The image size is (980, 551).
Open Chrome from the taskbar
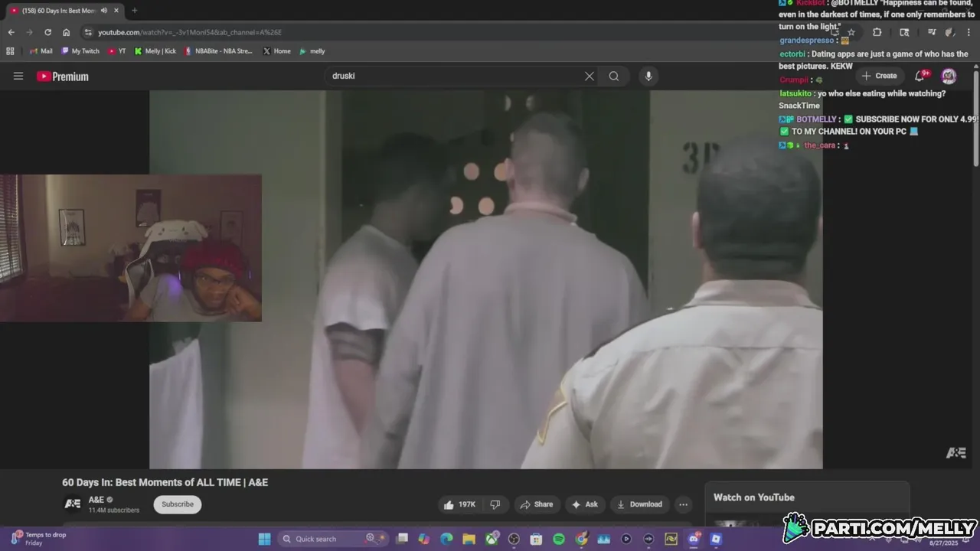(581, 539)
